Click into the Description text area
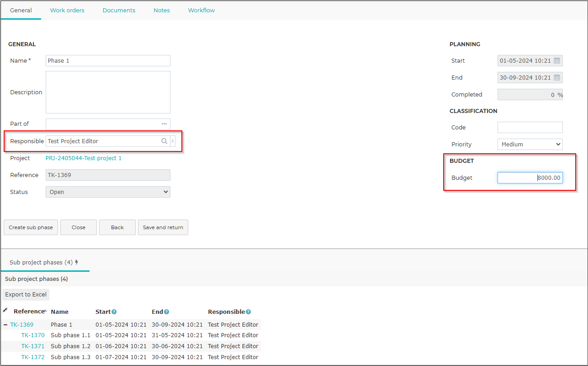 tap(108, 92)
